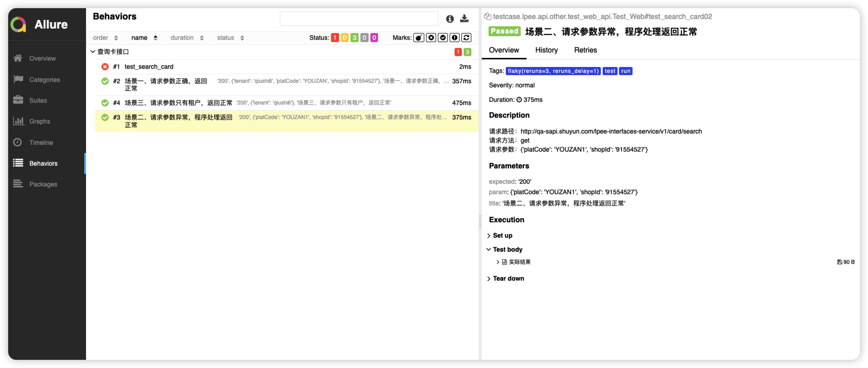Open failed test #1 test_search_card
Image resolution: width=868 pixels, height=368 pixels.
click(149, 67)
